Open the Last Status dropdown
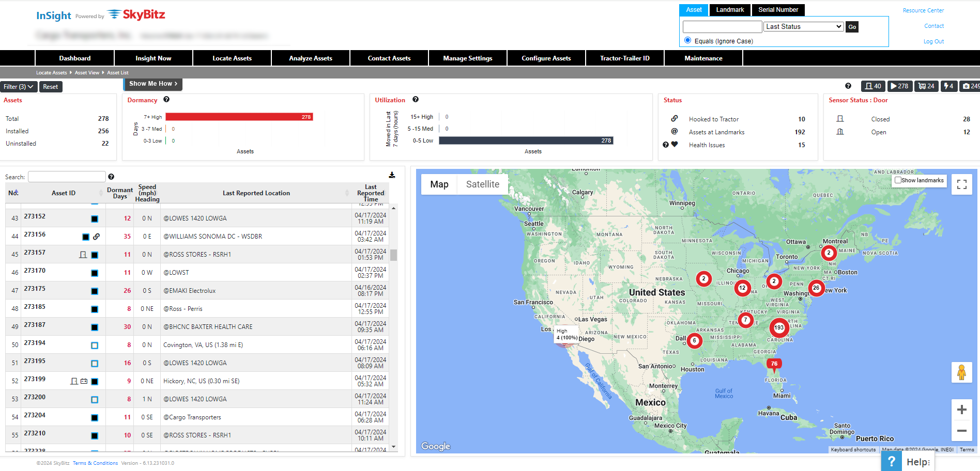Screen dimensions: 980x471 tap(804, 27)
